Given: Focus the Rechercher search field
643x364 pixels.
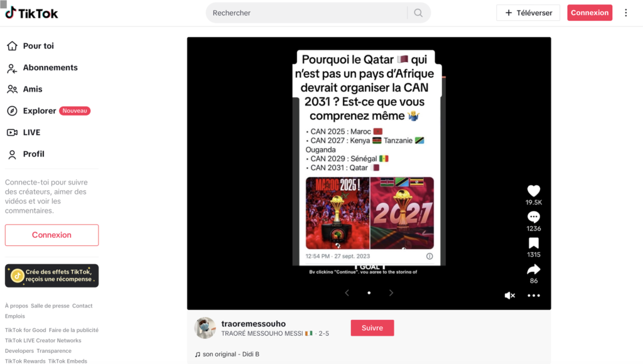Looking at the screenshot, I should point(308,13).
